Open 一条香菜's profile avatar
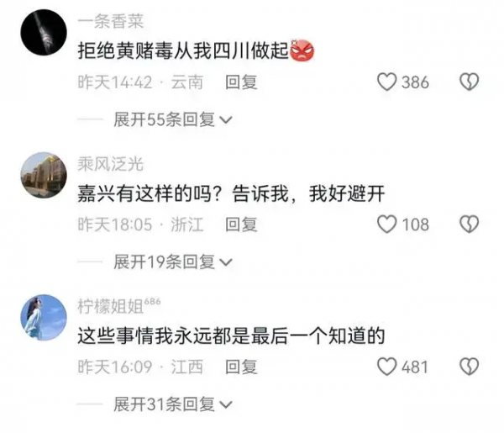The height and width of the screenshot is (433, 504). (x=44, y=33)
